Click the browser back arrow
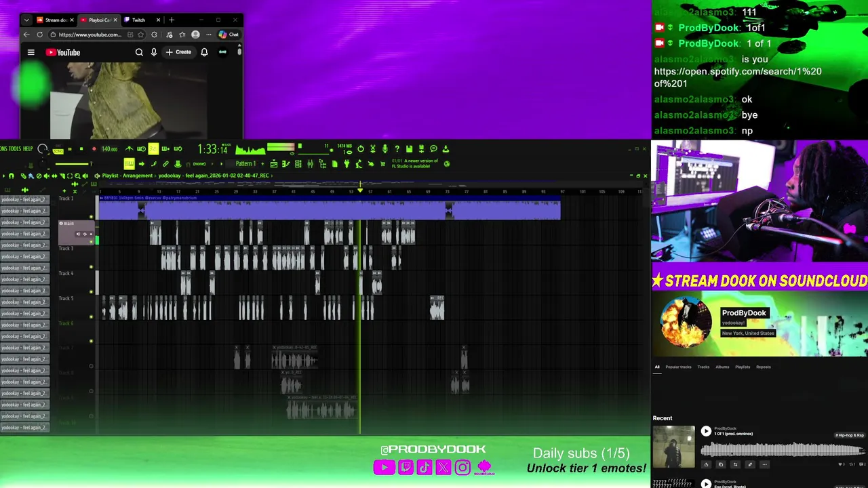 click(26, 35)
